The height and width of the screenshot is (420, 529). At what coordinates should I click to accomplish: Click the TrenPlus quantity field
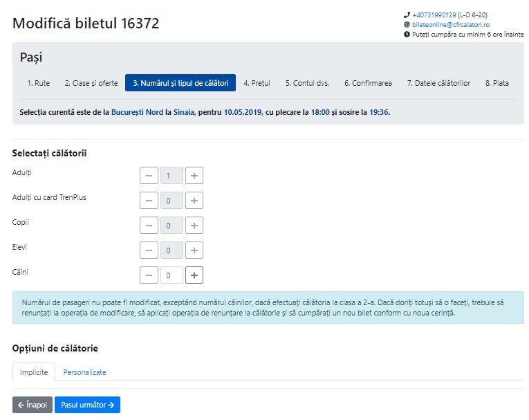[171, 201]
